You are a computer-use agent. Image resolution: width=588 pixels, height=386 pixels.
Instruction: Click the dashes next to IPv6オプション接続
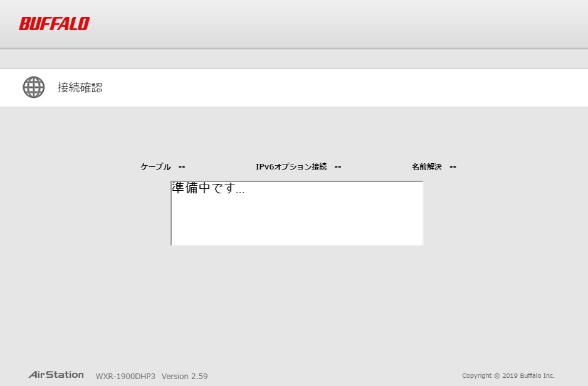click(337, 167)
